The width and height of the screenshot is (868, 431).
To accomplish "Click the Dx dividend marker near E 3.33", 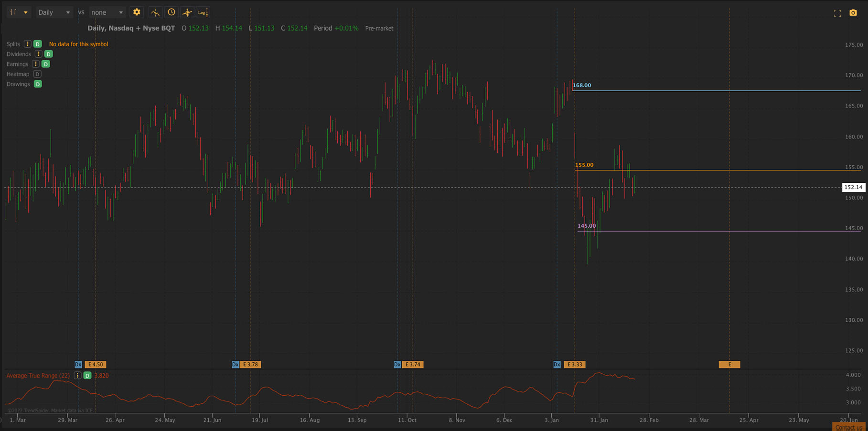I will click(x=557, y=365).
